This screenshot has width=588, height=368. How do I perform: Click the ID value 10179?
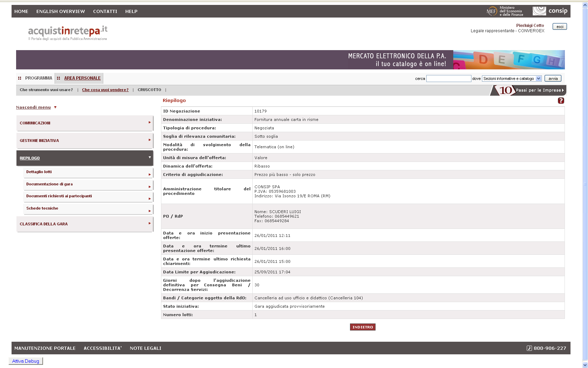pyautogui.click(x=260, y=111)
